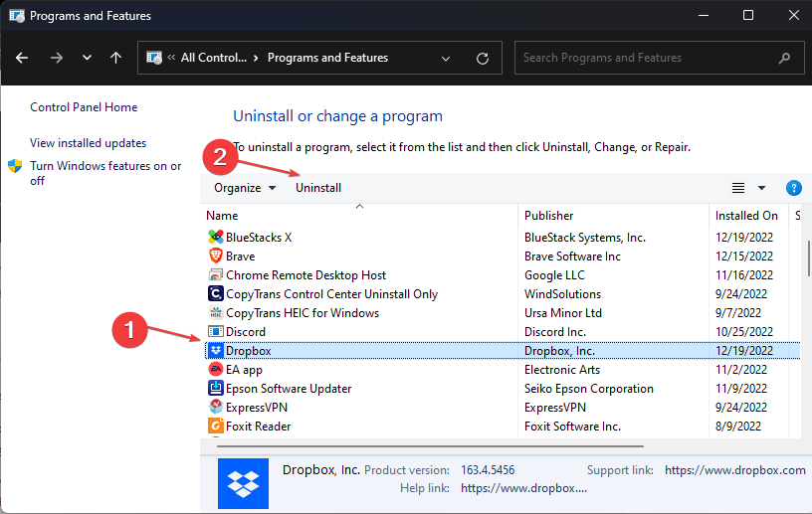This screenshot has height=514, width=812.
Task: Select the EA app entry
Action: pos(244,370)
